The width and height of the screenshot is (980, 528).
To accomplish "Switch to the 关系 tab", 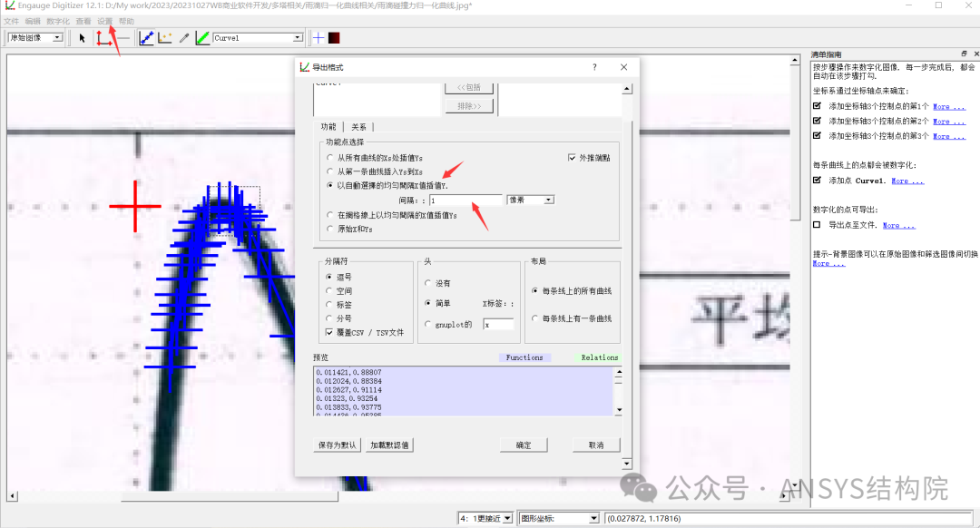I will pos(358,127).
